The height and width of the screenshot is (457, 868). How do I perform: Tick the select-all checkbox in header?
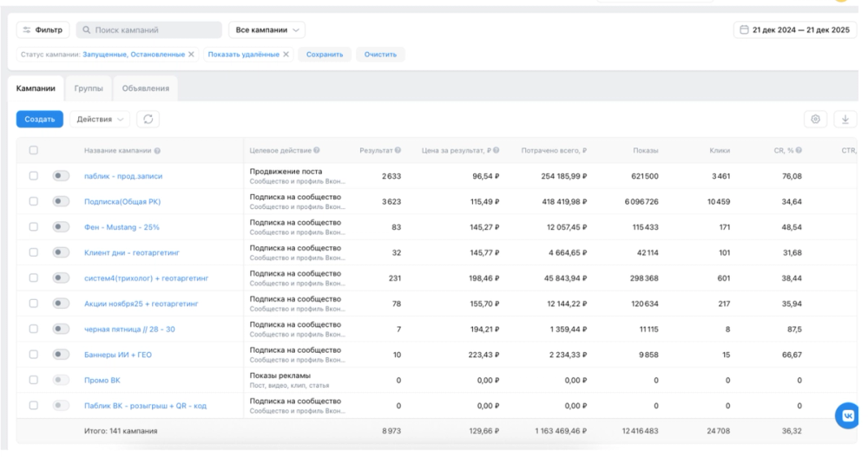pos(34,151)
